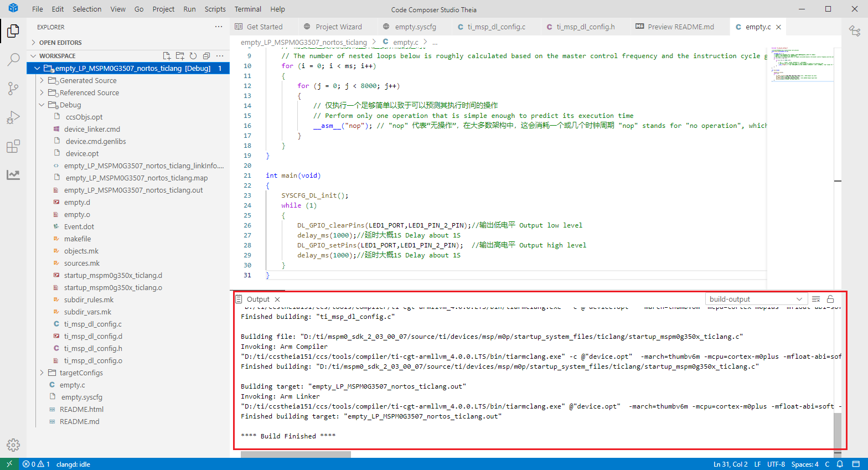This screenshot has width=868, height=470.
Task: Open notifications bell in status bar
Action: (x=840, y=464)
